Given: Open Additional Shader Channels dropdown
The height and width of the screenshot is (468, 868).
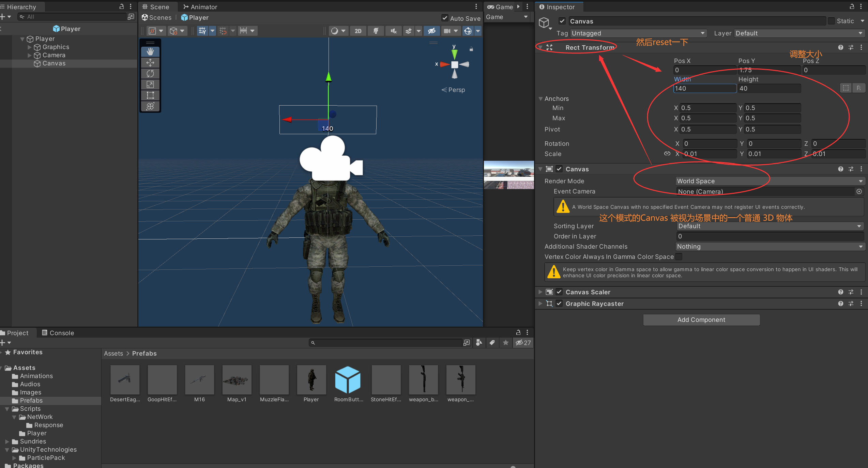Looking at the screenshot, I should pos(770,247).
